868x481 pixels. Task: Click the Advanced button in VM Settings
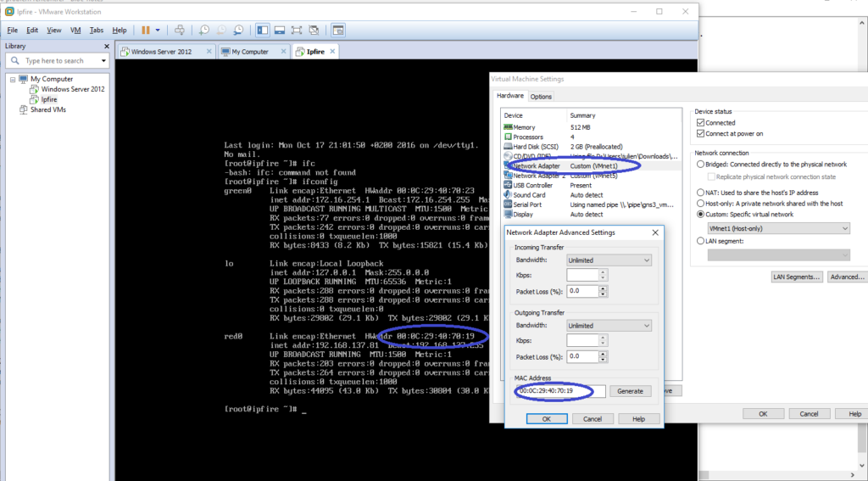click(x=847, y=277)
